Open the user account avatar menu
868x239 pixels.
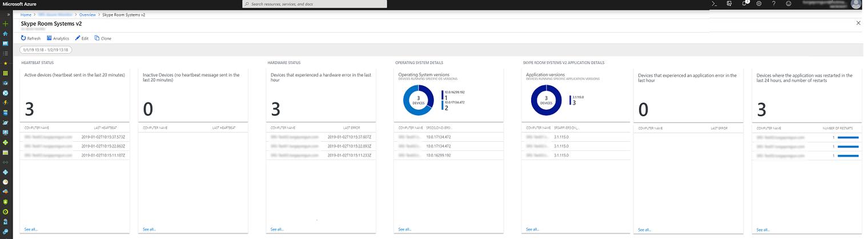pos(855,4)
